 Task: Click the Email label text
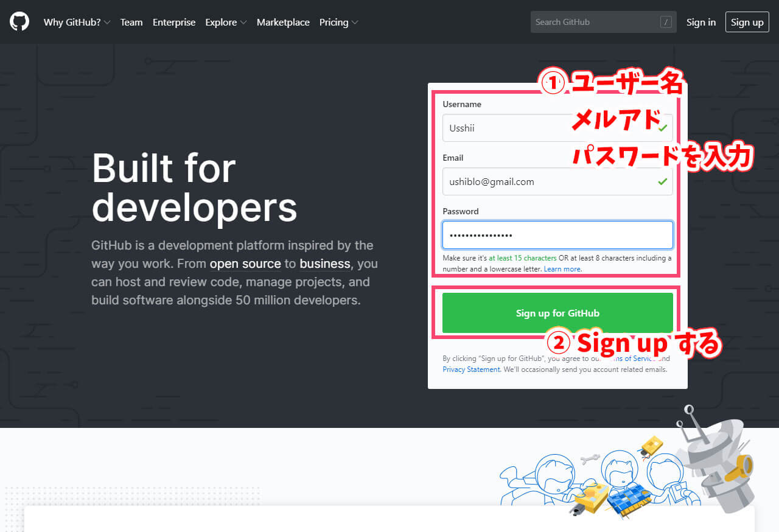453,158
